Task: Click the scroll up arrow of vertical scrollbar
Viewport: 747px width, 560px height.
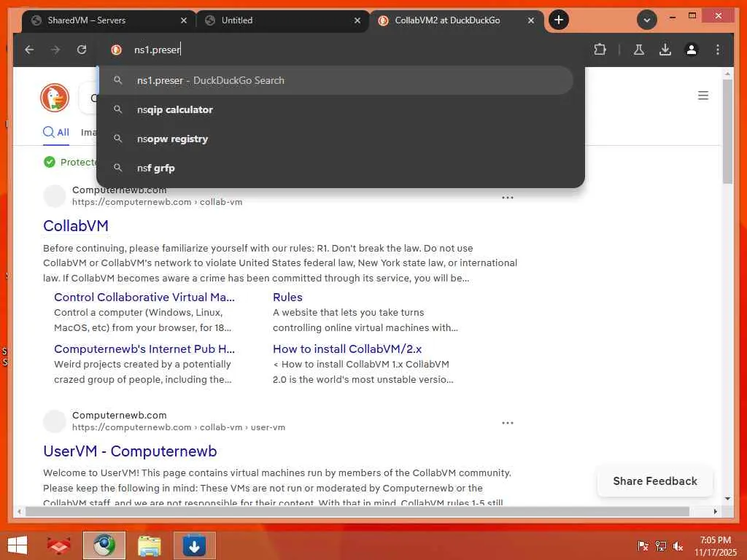Action: [727, 74]
